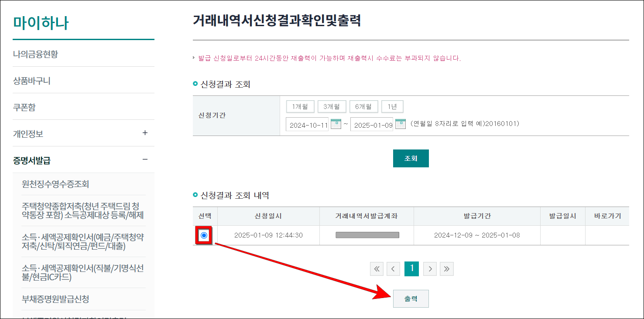The height and width of the screenshot is (319, 644).
Task: Go to the next page arrow
Action: [430, 268]
